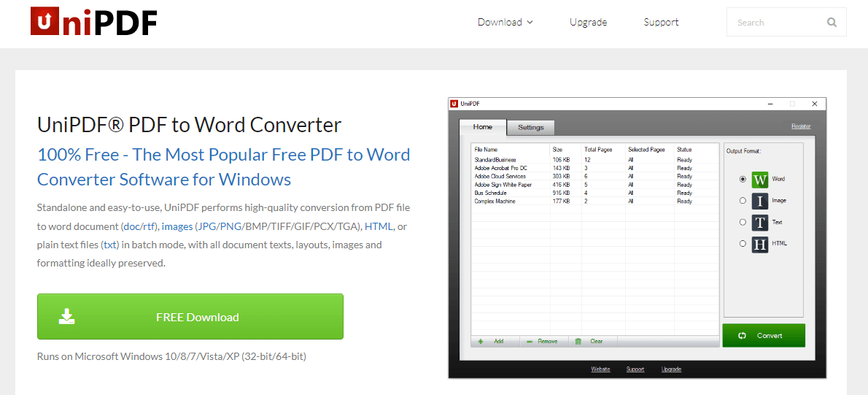Click the plus icon next to Add
868x395 pixels.
point(481,341)
